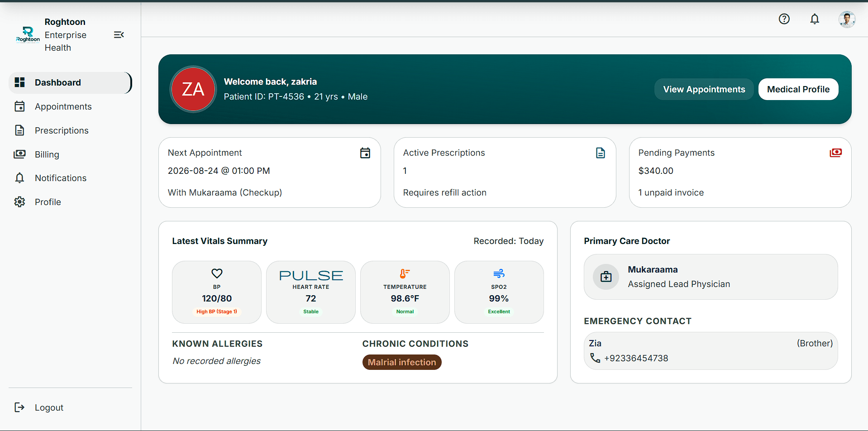Click "With Mukaraama (Checkup)" text
This screenshot has height=431, width=868.
pyautogui.click(x=225, y=192)
